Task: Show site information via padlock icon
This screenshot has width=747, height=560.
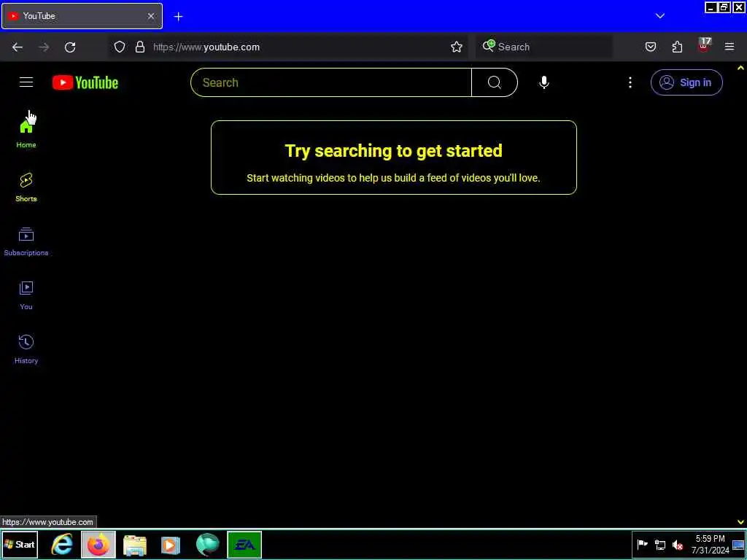Action: 139,47
